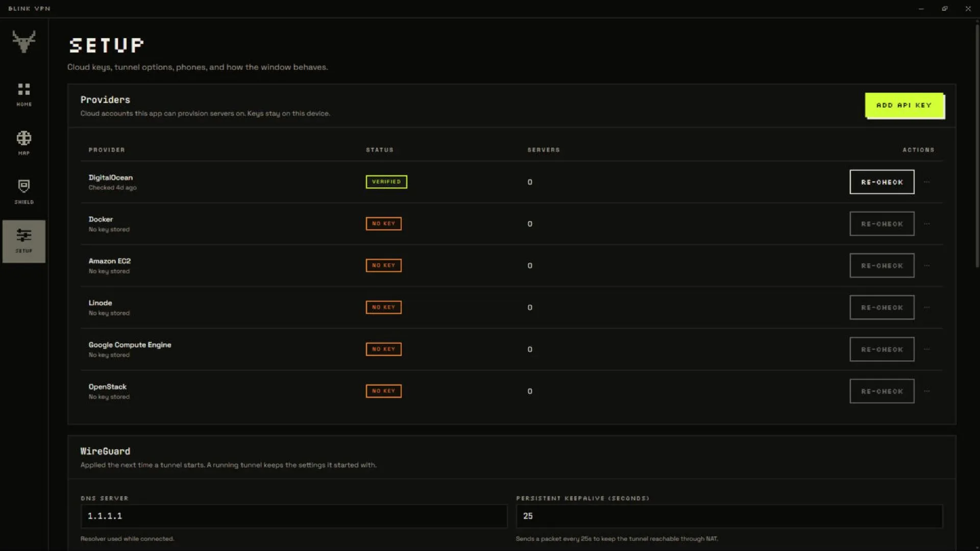Image resolution: width=980 pixels, height=551 pixels.
Task: Click the Provider column header
Action: [107, 150]
